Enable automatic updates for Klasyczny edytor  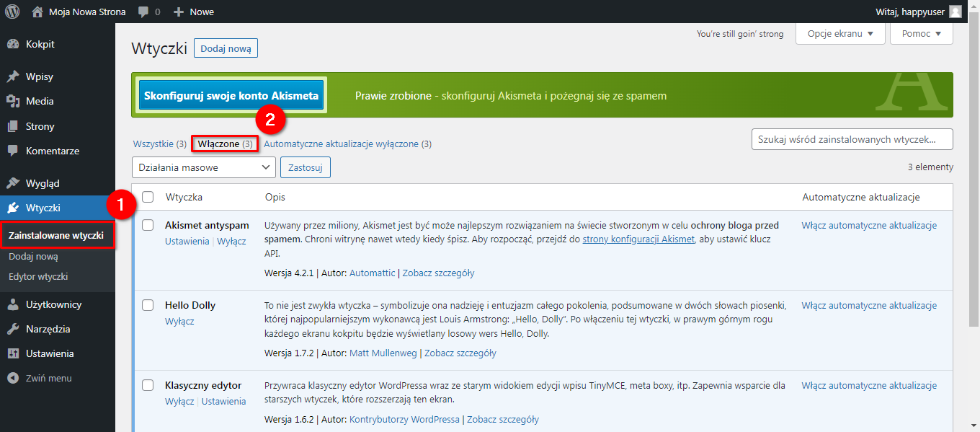tap(869, 385)
